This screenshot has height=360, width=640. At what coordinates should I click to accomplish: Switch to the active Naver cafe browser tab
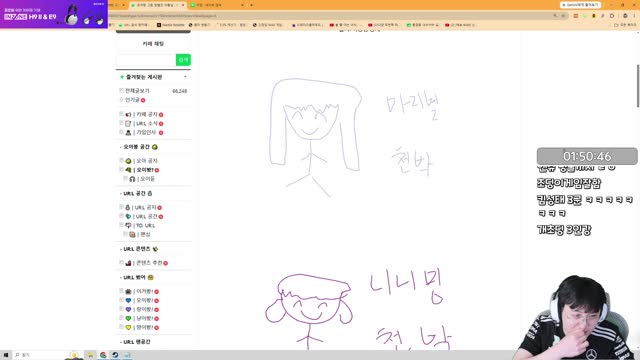tap(157, 5)
